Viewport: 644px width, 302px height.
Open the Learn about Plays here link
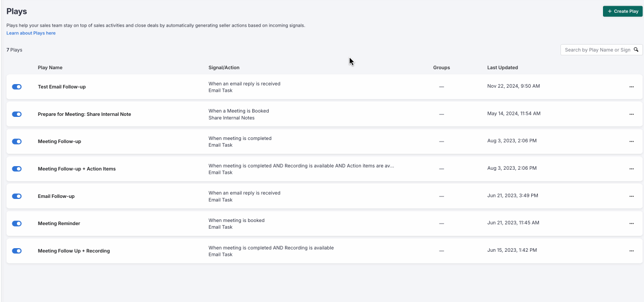pyautogui.click(x=31, y=33)
